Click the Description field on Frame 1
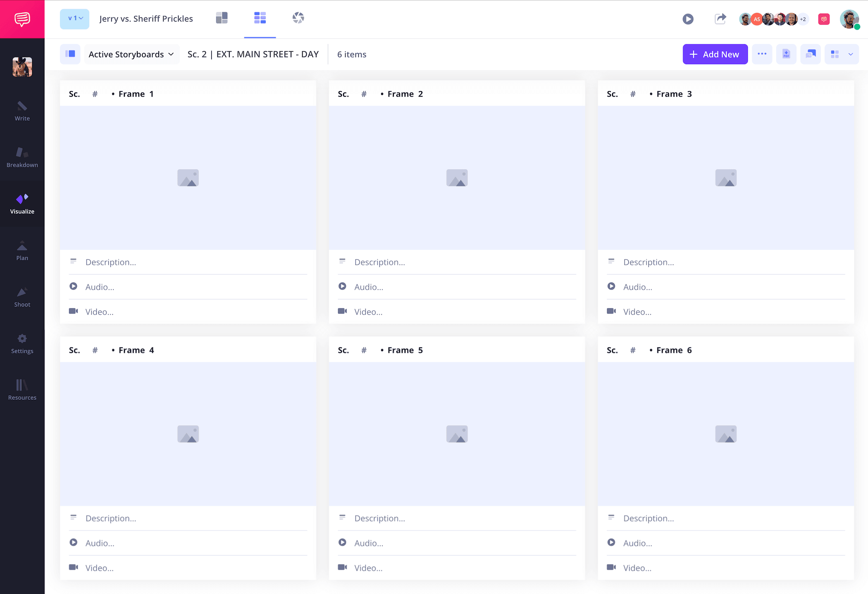 click(111, 262)
